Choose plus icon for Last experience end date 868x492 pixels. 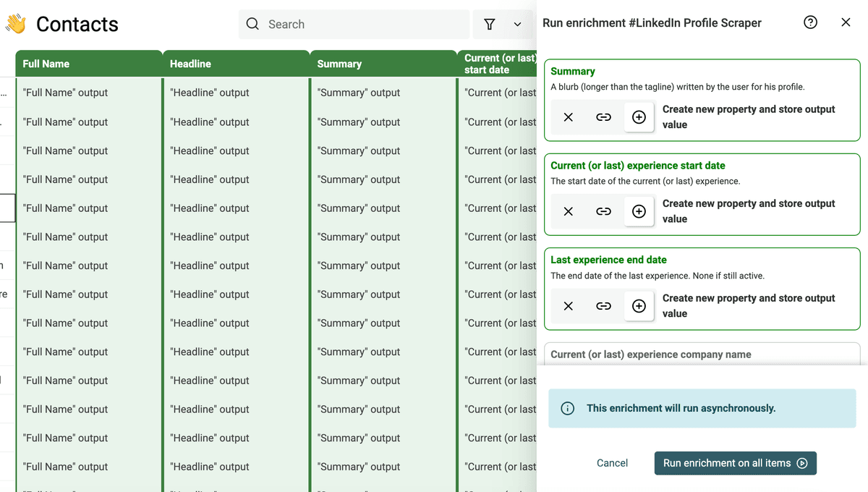639,306
